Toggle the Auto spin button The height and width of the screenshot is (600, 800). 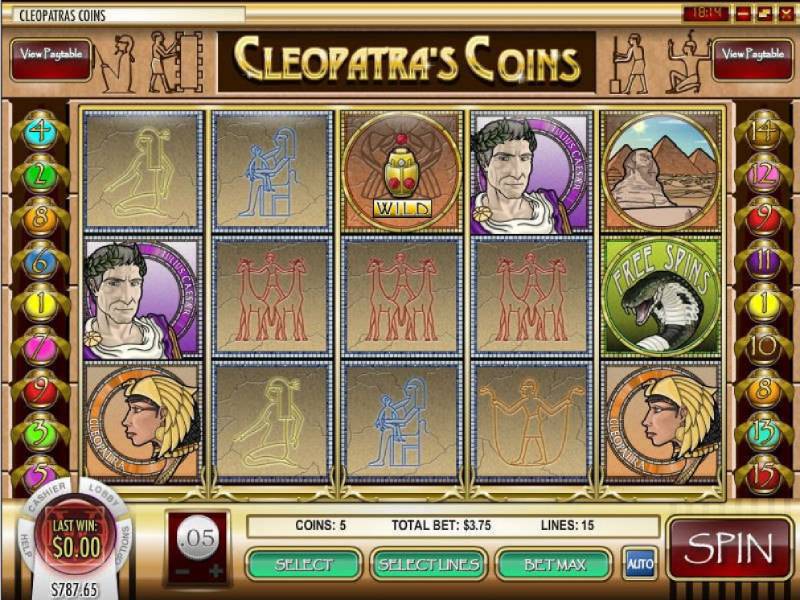coord(640,564)
